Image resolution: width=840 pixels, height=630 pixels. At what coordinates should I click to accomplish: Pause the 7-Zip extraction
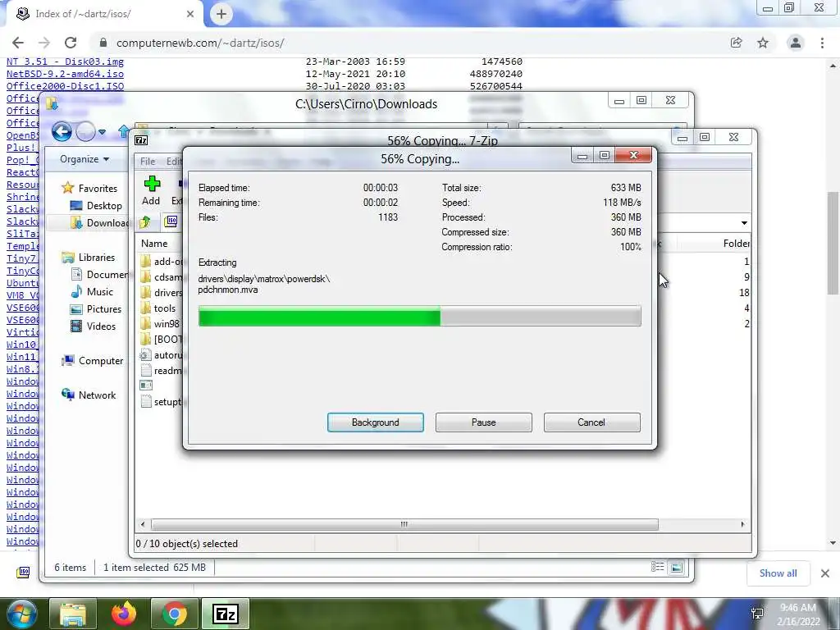point(483,422)
